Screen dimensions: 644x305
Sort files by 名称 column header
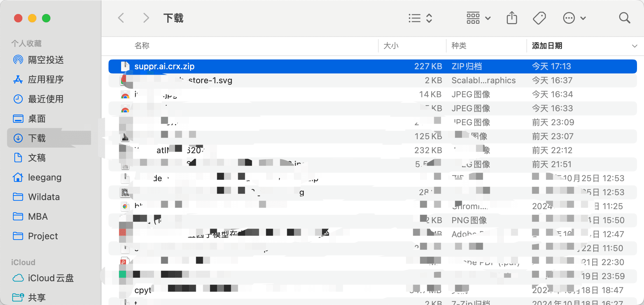pos(142,46)
